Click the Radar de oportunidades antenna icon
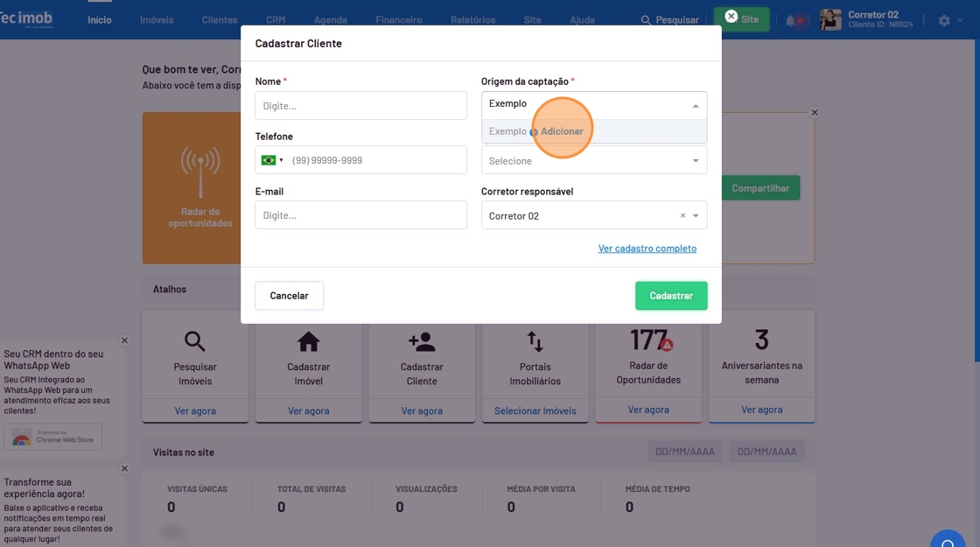This screenshot has height=547, width=980. (200, 172)
